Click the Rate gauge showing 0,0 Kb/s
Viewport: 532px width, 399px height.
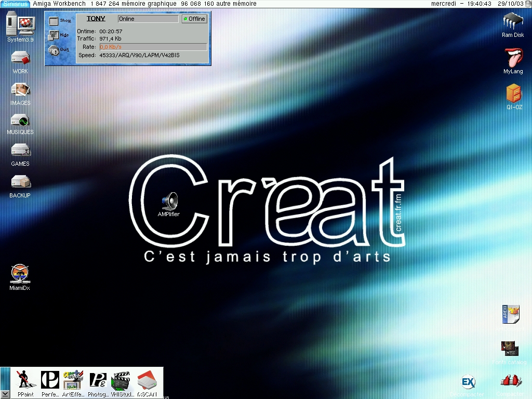153,47
